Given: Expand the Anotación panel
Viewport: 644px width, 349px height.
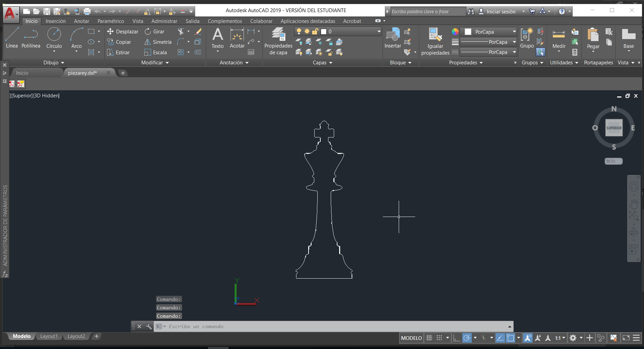Looking at the screenshot, I should (x=234, y=63).
